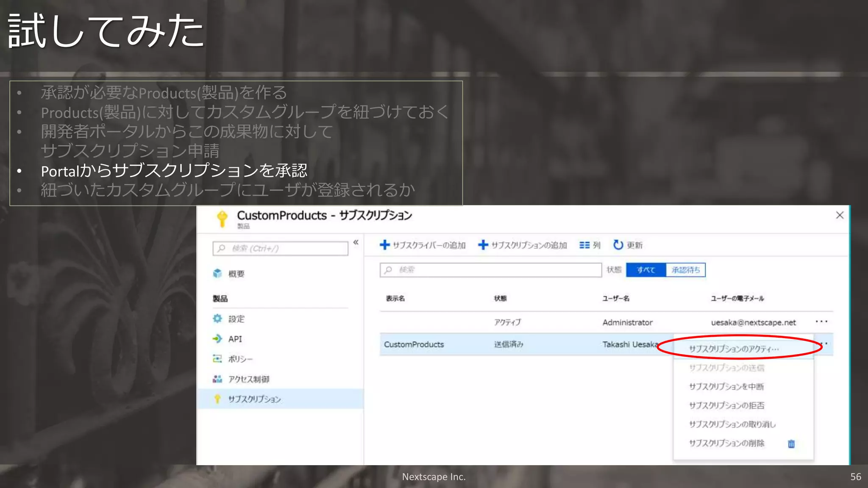This screenshot has height=488, width=868.
Task: Sort by ユーザーの電子メール column header
Action: pos(737,298)
